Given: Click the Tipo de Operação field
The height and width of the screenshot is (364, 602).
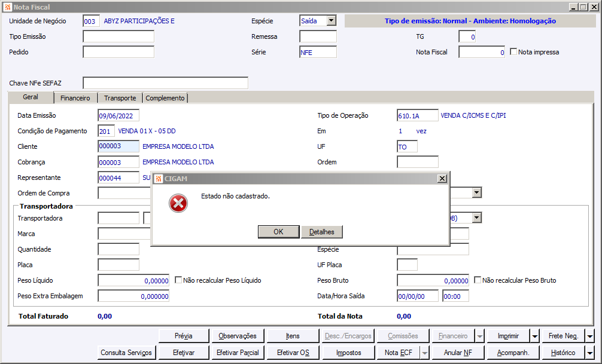Looking at the screenshot, I should coord(418,115).
